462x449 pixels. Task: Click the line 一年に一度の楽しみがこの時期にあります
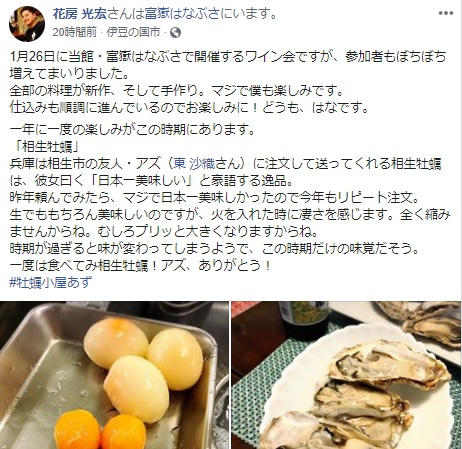coord(132,129)
